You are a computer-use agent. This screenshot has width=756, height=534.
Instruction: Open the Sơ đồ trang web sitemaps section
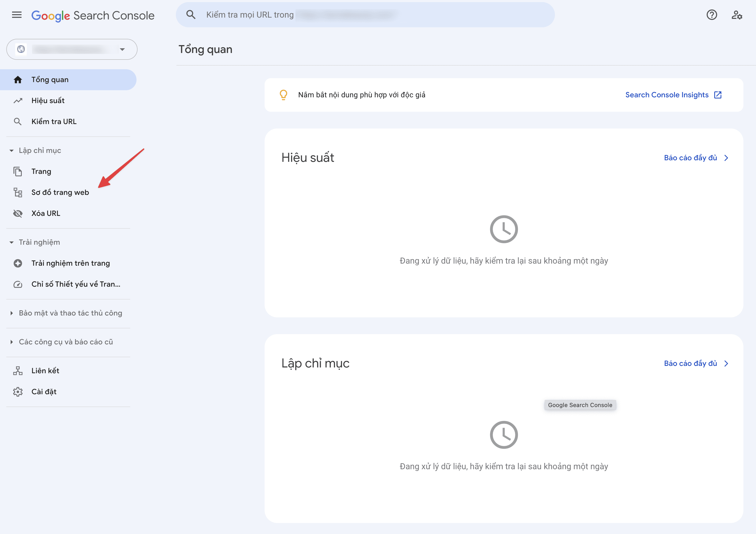pyautogui.click(x=60, y=192)
